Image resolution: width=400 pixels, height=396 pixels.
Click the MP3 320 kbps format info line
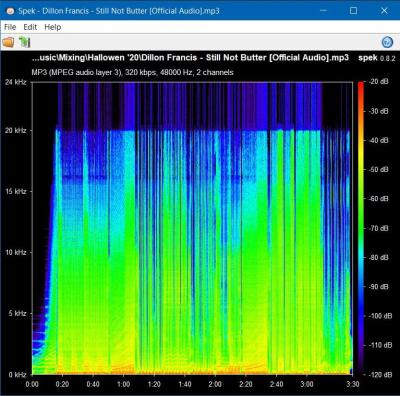(x=133, y=72)
